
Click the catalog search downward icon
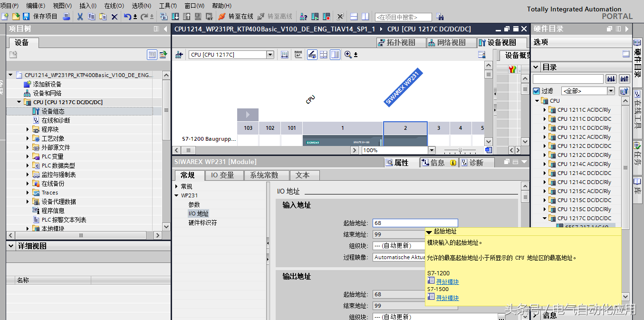[x=611, y=79]
